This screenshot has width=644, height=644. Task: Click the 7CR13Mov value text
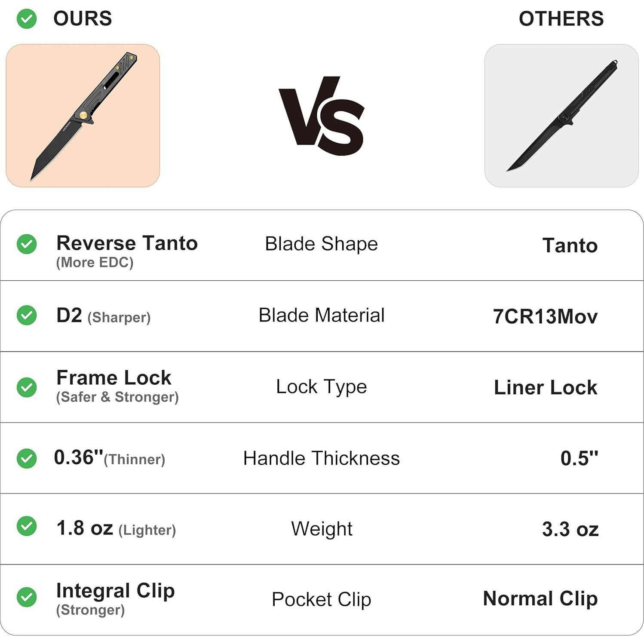(x=545, y=317)
